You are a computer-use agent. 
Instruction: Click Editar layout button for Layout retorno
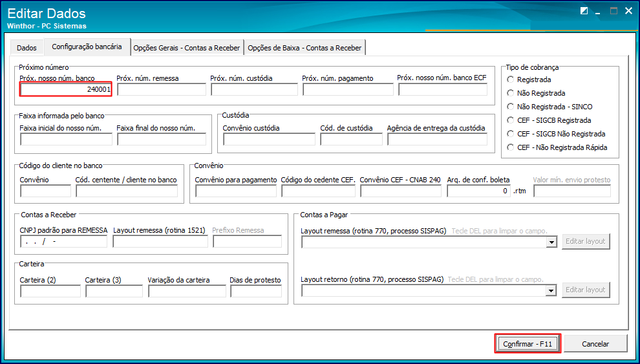(x=586, y=290)
